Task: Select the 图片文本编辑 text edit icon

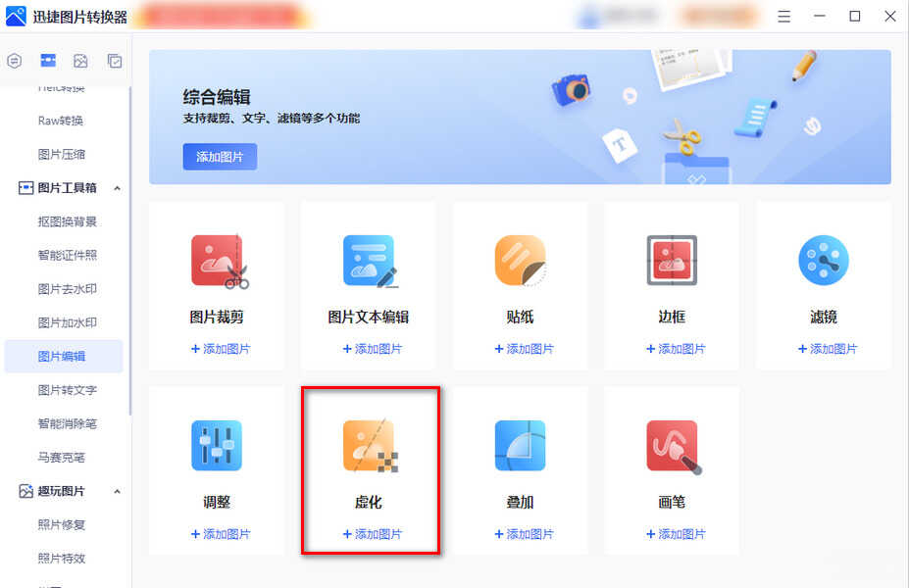Action: click(x=371, y=262)
